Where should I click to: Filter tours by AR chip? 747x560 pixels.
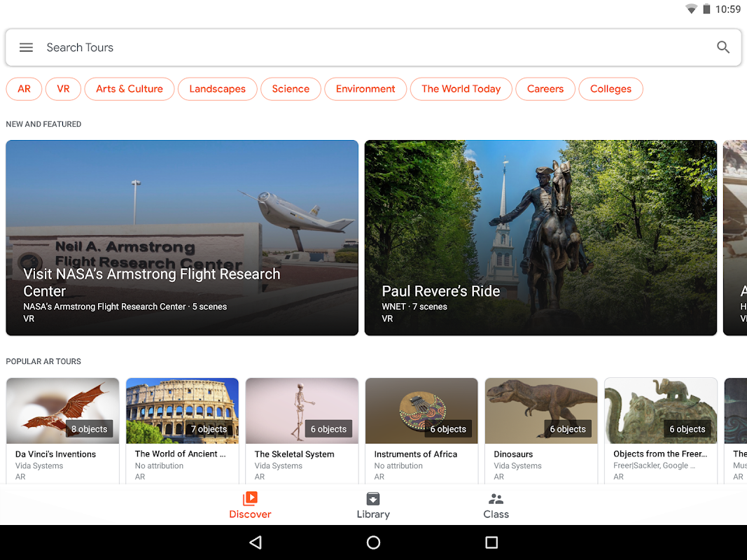24,89
